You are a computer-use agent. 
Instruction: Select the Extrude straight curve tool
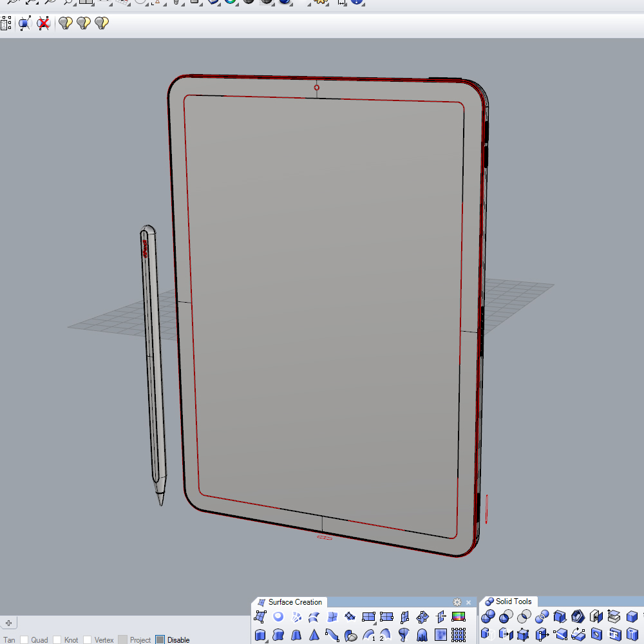(x=260, y=635)
